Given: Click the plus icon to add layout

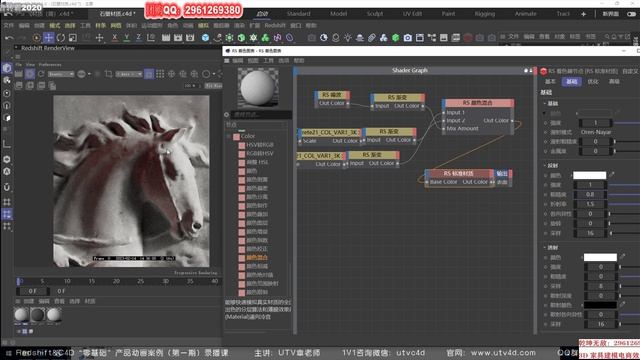Looking at the screenshot, I should pyautogui.click(x=583, y=14).
